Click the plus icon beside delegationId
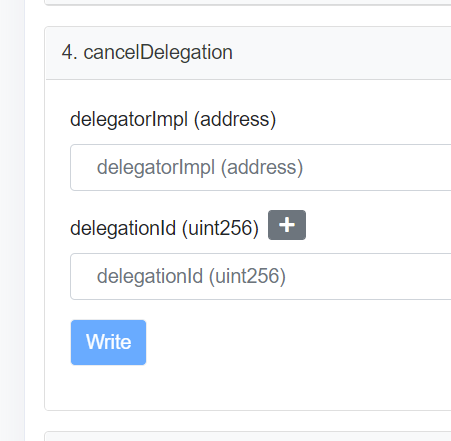Image resolution: width=451 pixels, height=441 pixels. click(287, 225)
